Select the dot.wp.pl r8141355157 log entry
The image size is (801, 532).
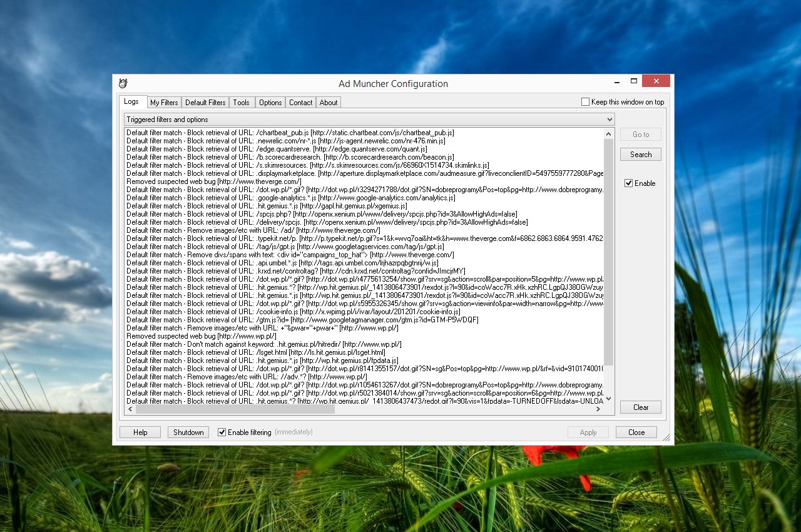tap(365, 369)
